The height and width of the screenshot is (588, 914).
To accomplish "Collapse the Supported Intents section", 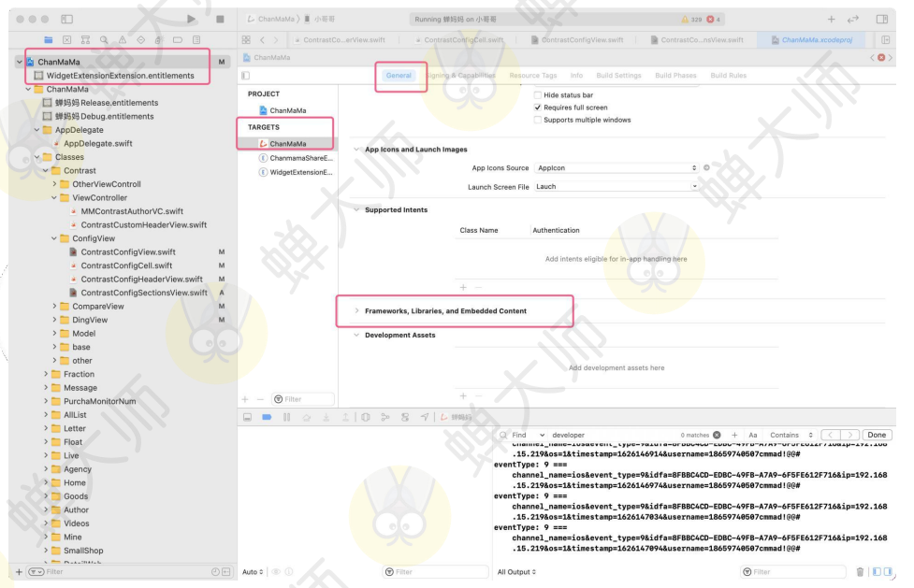I will tap(356, 209).
